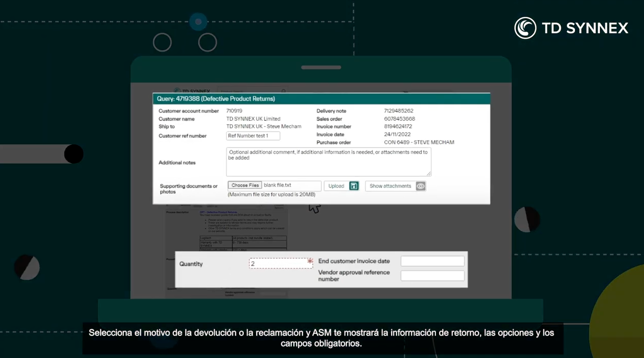Click the red required asterisk on Quantity

click(x=310, y=261)
